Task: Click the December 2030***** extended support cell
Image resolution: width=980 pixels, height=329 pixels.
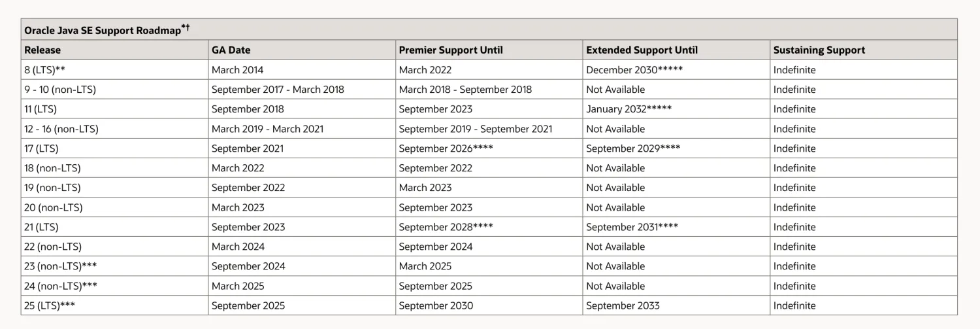Action: pos(676,70)
